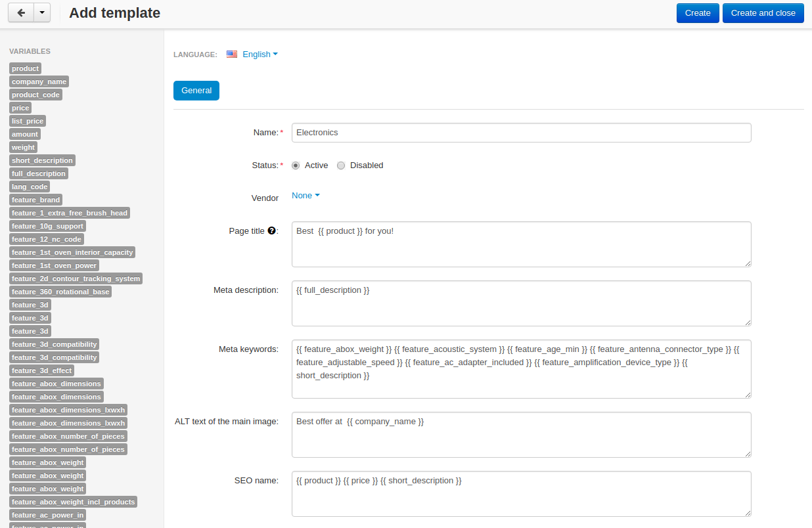Insert the price variable tag
The image size is (812, 528).
click(20, 108)
